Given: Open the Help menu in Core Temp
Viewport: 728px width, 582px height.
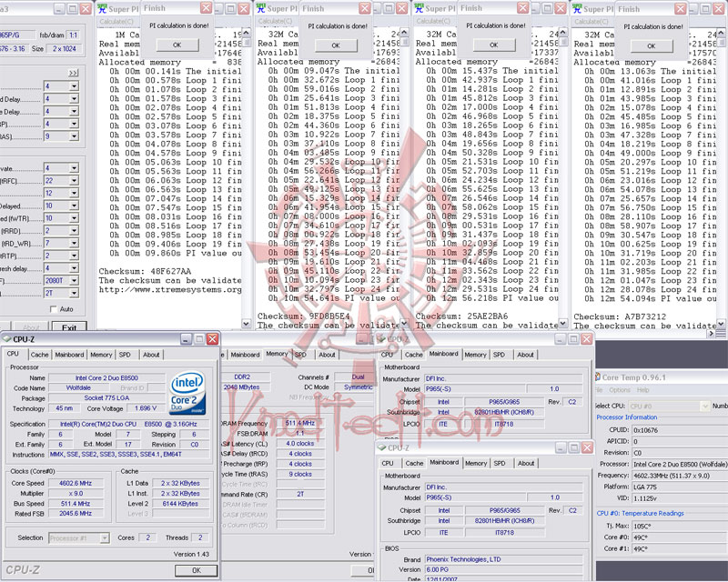Looking at the screenshot, I should coord(643,390).
